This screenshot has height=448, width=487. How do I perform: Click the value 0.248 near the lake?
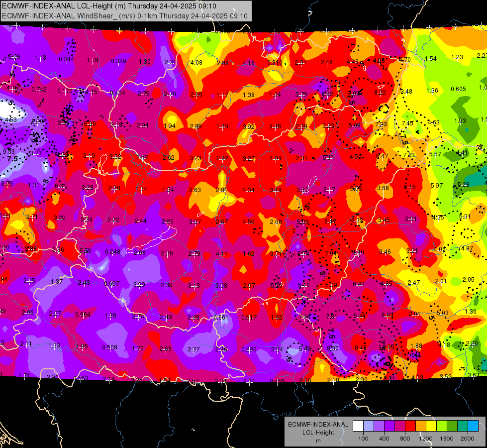pyautogui.click(x=113, y=251)
